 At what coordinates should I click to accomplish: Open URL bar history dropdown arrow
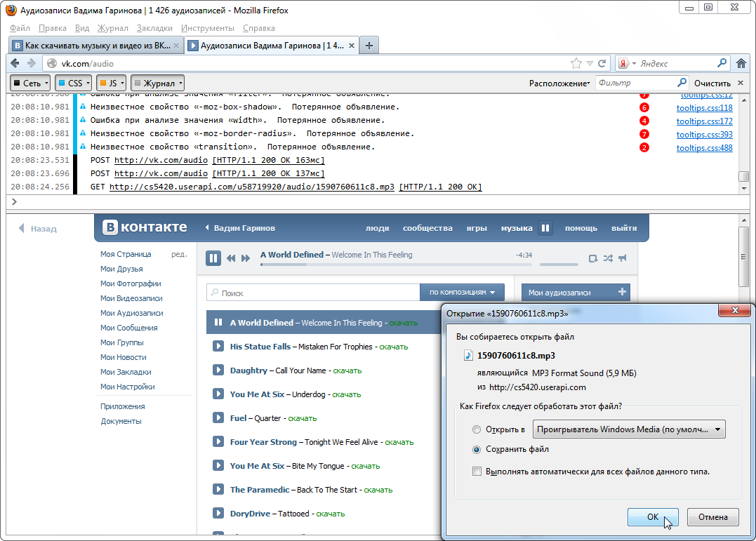[589, 63]
